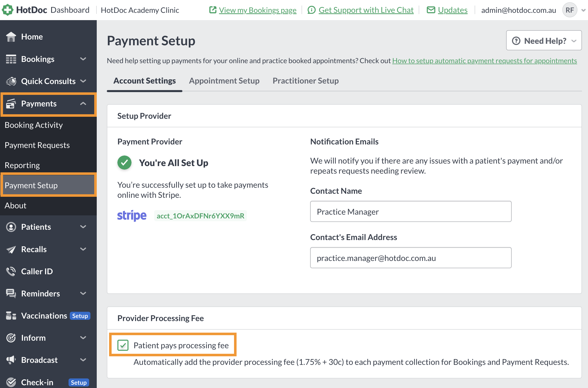Click the Home house icon
Screen dimensions: 588x388
(x=11, y=37)
